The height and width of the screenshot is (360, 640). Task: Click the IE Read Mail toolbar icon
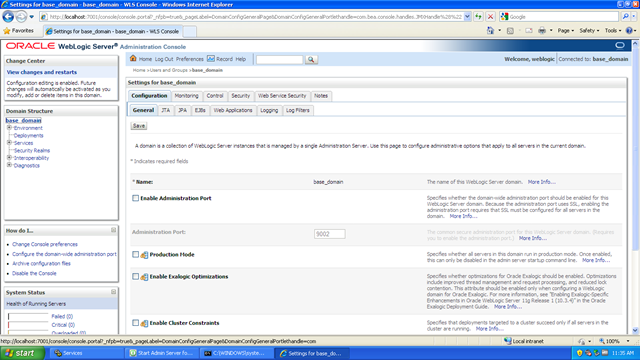point(529,31)
